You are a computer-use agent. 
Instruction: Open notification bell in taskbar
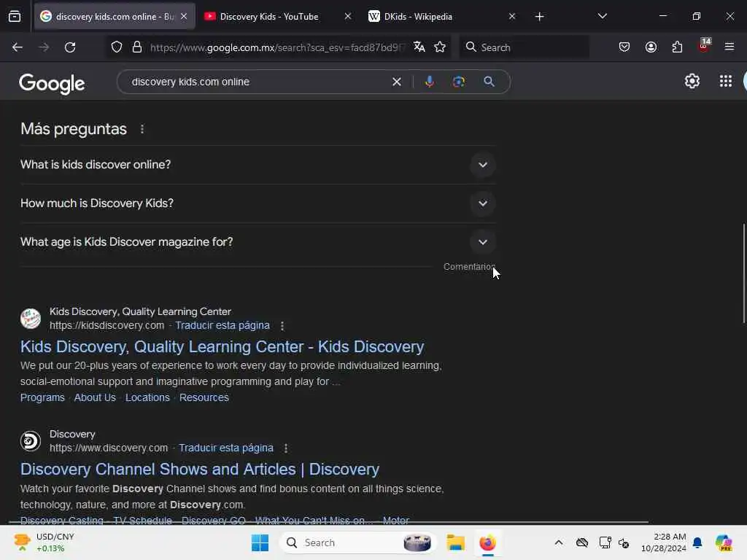[x=697, y=542]
